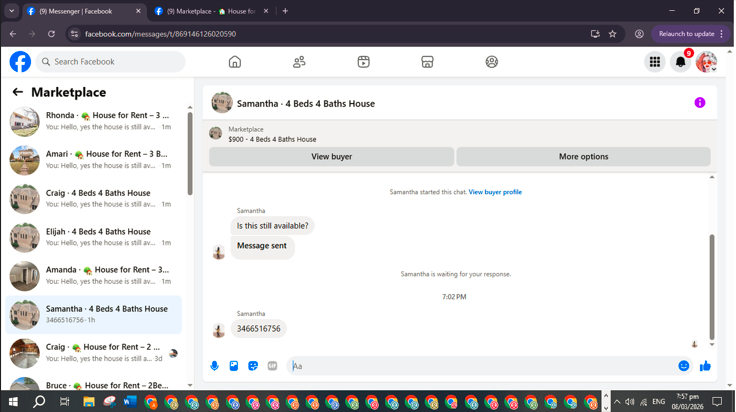This screenshot has width=736, height=412.
Task: Open the notifications bell
Action: click(x=680, y=62)
